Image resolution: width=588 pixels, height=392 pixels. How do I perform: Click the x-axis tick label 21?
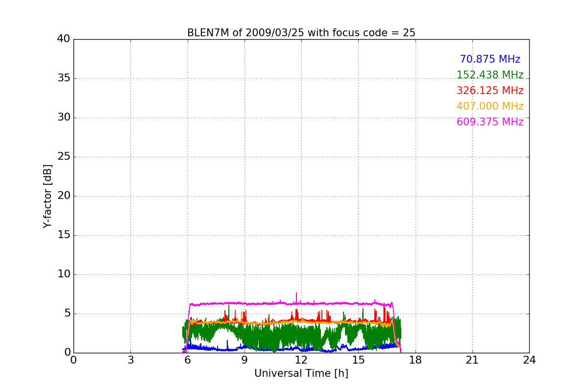[x=472, y=360]
